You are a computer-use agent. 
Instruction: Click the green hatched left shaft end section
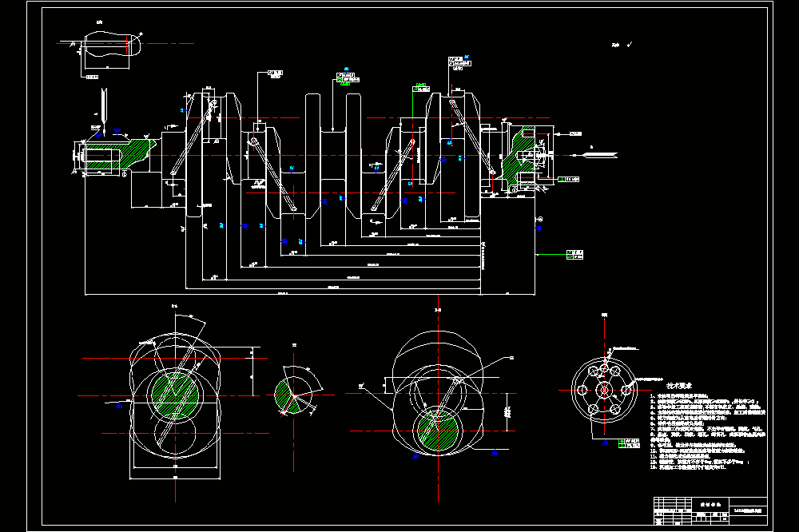tap(117, 154)
